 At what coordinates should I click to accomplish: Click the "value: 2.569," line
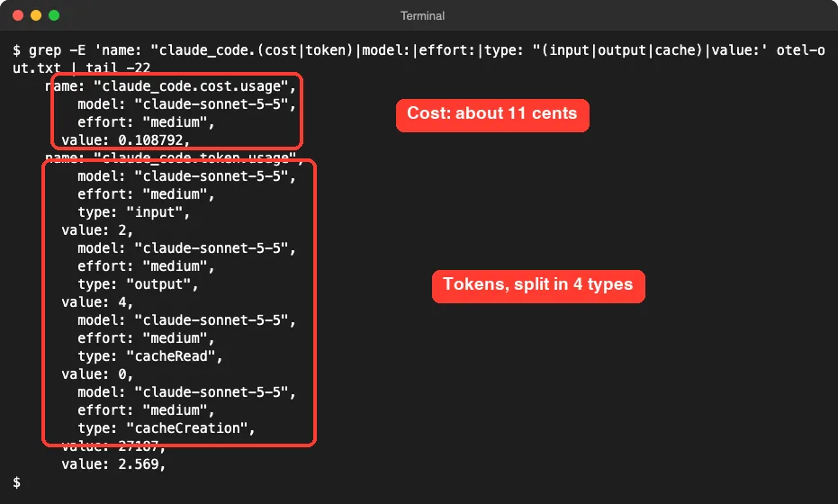point(113,464)
